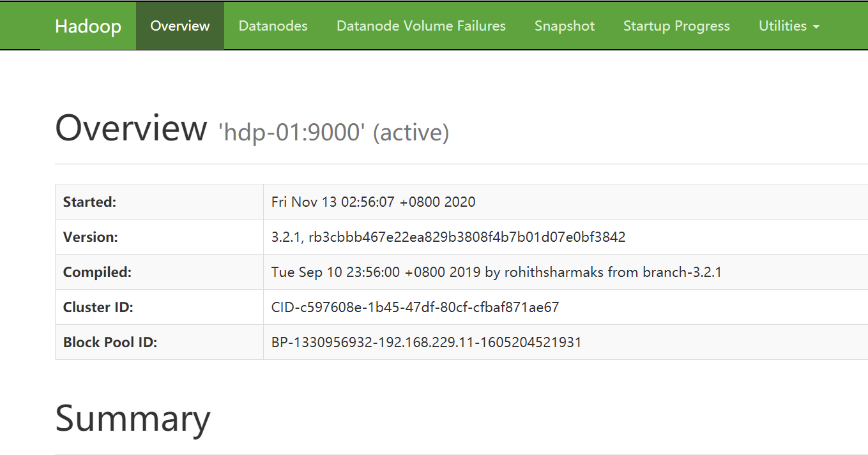The image size is (868, 455).
Task: Click the compiled by rohithsharmaks value
Action: (x=496, y=272)
